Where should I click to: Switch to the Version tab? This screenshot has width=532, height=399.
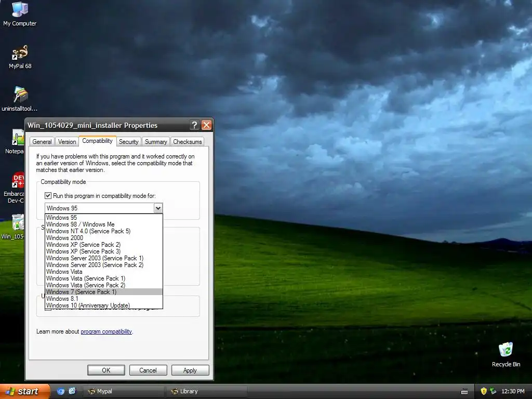(67, 142)
